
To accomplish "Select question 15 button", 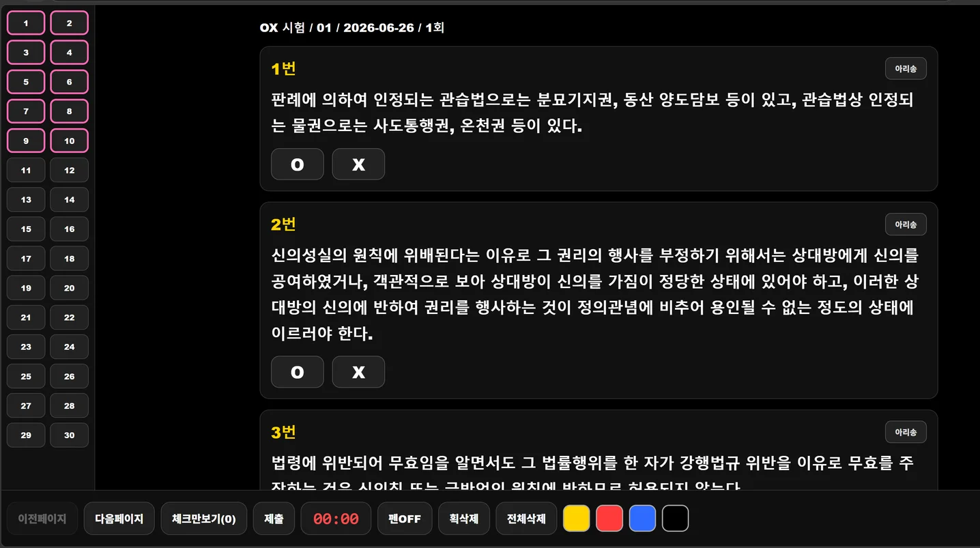I will pos(26,229).
